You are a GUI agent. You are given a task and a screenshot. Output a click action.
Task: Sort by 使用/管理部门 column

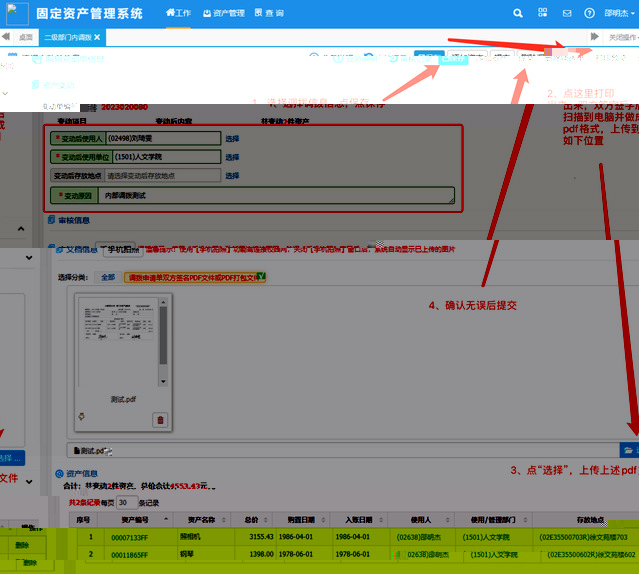525,520
